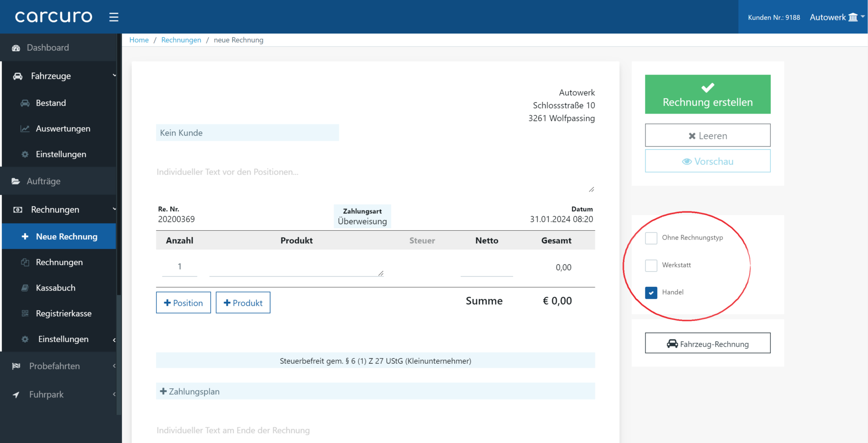Toggle the hamburger menu icon
Screen dimensions: 868x443
[113, 17]
